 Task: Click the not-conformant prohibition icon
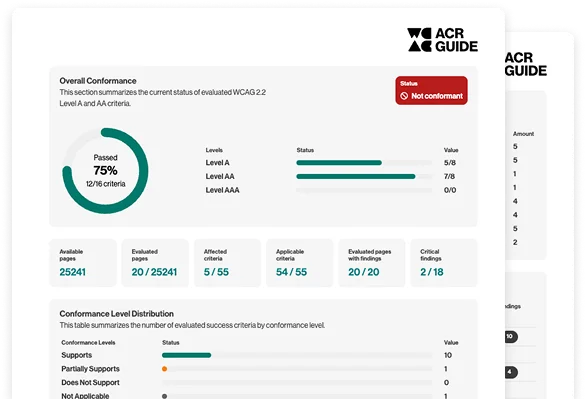pyautogui.click(x=404, y=96)
